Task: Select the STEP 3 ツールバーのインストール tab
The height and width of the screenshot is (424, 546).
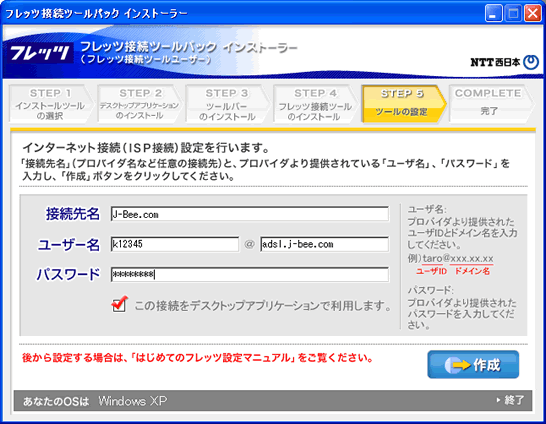Action: click(227, 104)
